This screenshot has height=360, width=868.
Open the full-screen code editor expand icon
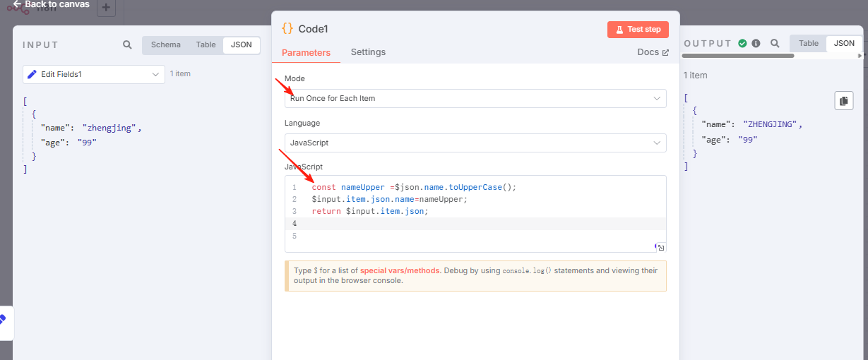click(x=660, y=247)
